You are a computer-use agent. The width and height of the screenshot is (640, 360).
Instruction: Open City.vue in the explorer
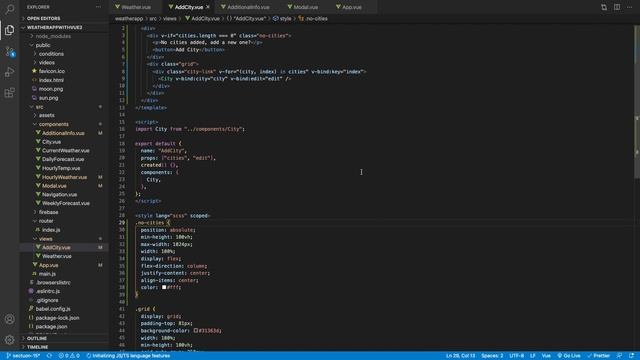click(51, 142)
